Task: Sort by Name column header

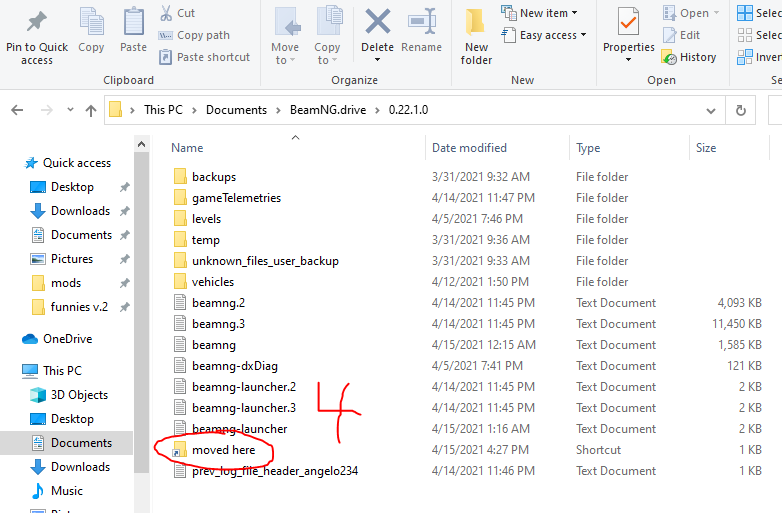Action: [187, 148]
